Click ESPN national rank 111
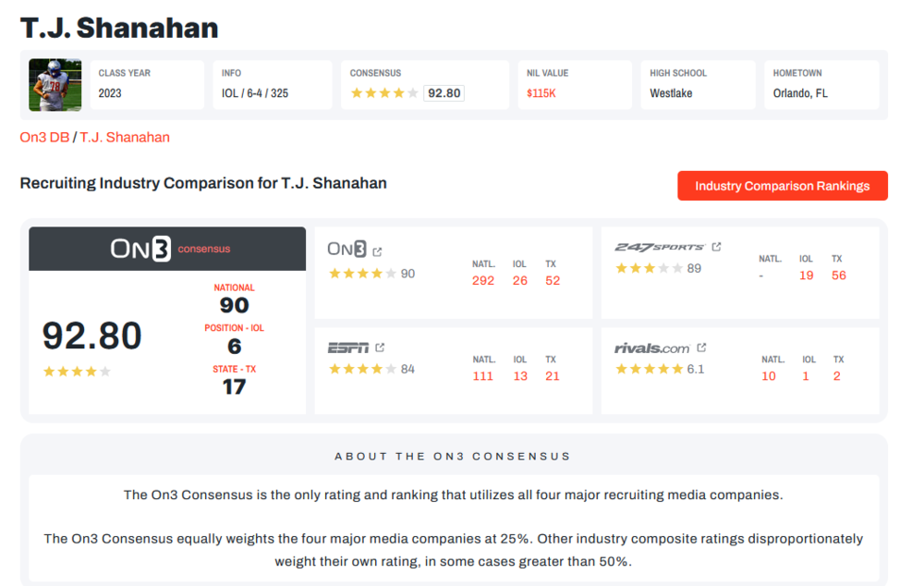The height and width of the screenshot is (586, 924). (483, 376)
